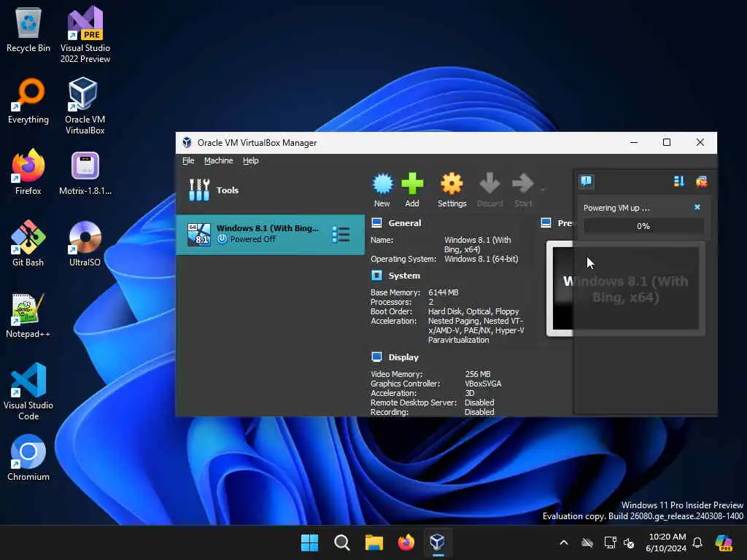Viewport: 747px width, 560px height.
Task: Click the delete finished notifications icon
Action: pyautogui.click(x=701, y=181)
